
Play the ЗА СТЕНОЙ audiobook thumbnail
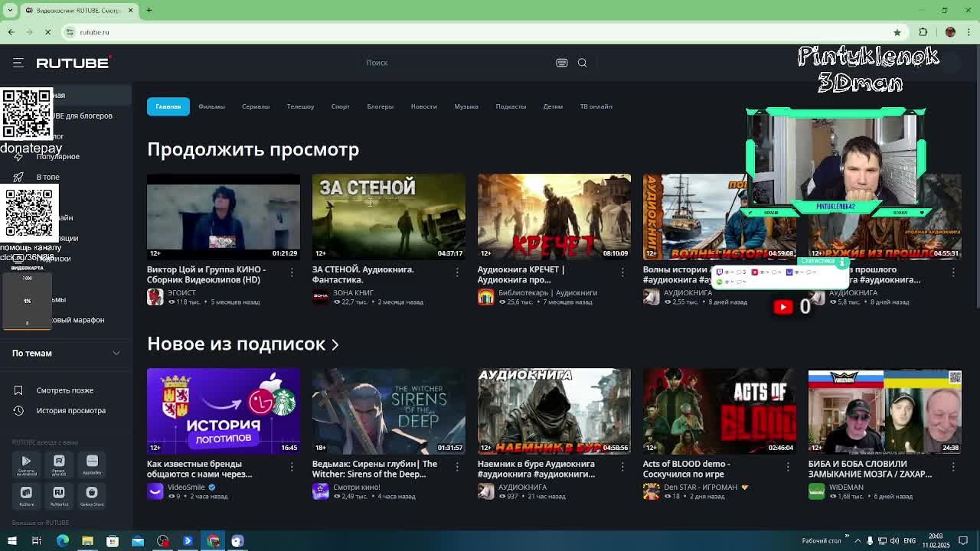(389, 217)
